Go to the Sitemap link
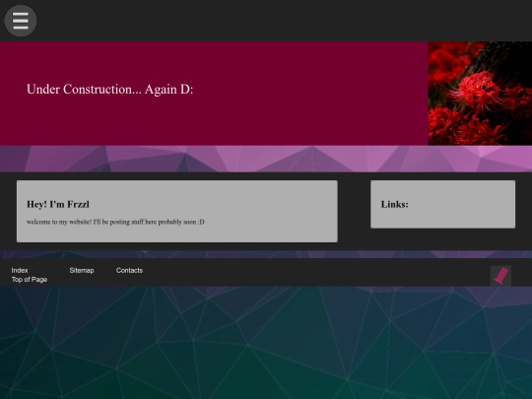532x399 pixels. [x=82, y=270]
